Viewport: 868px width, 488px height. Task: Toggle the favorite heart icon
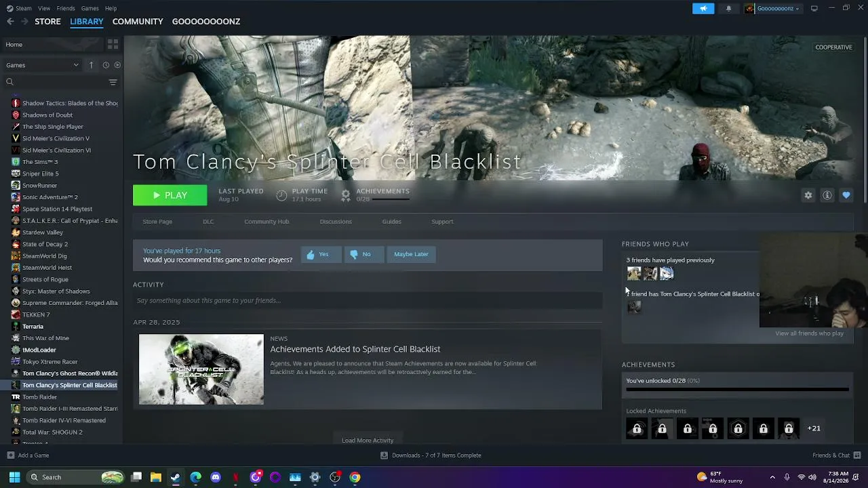[846, 195]
